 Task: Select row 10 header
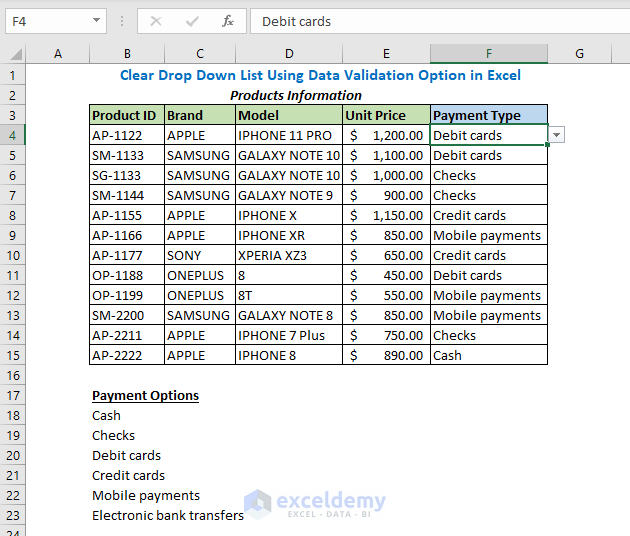[x=12, y=256]
